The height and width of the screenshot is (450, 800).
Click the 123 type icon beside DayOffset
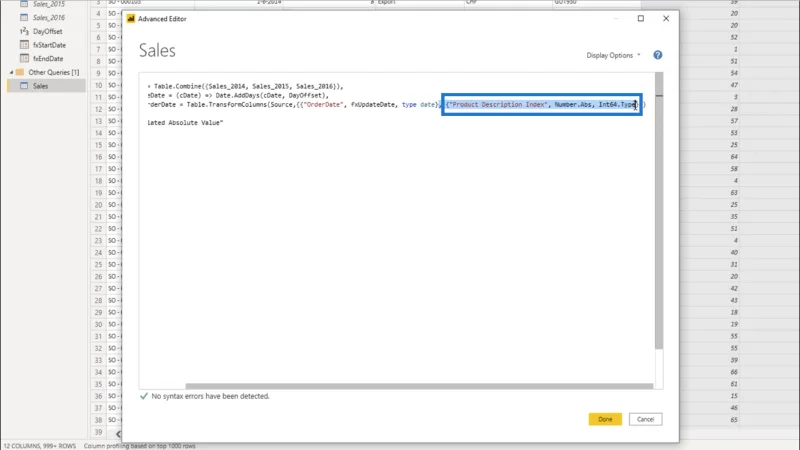tap(24, 31)
